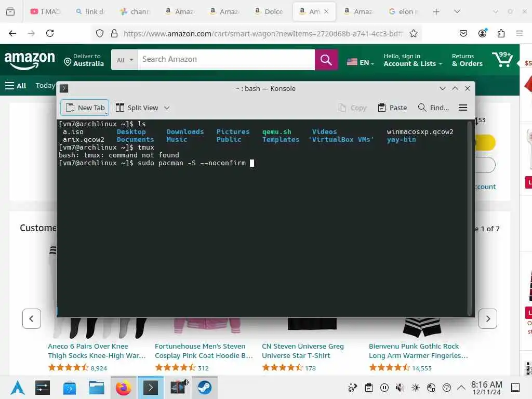Viewport: 532px width, 399px height.
Task: Open Find in Konsole toolbar
Action: [x=433, y=108]
